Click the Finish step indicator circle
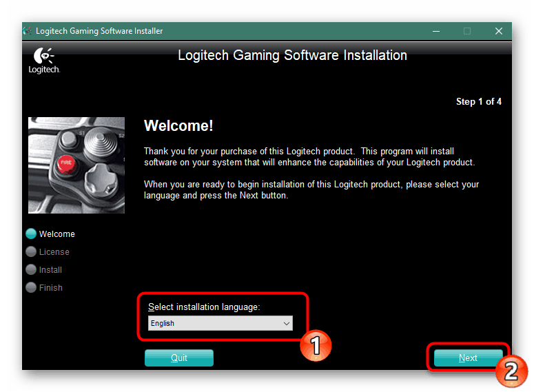This screenshot has width=534, height=392. pos(31,287)
